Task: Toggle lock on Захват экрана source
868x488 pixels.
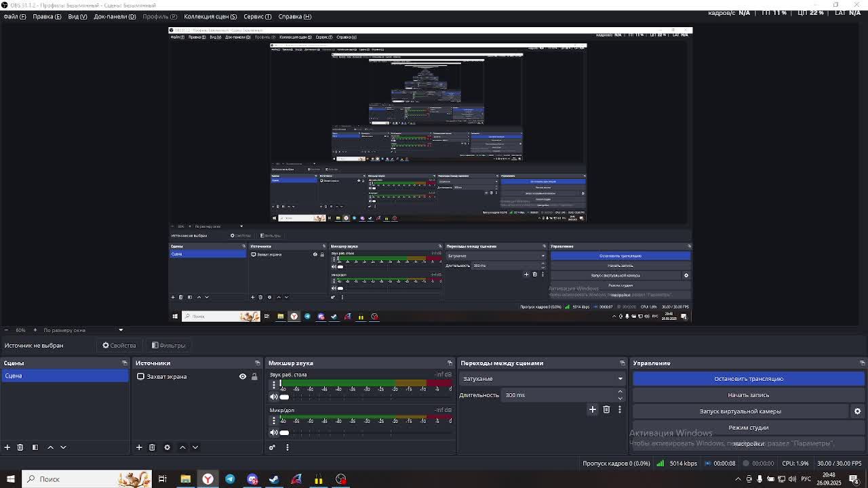Action: [254, 377]
